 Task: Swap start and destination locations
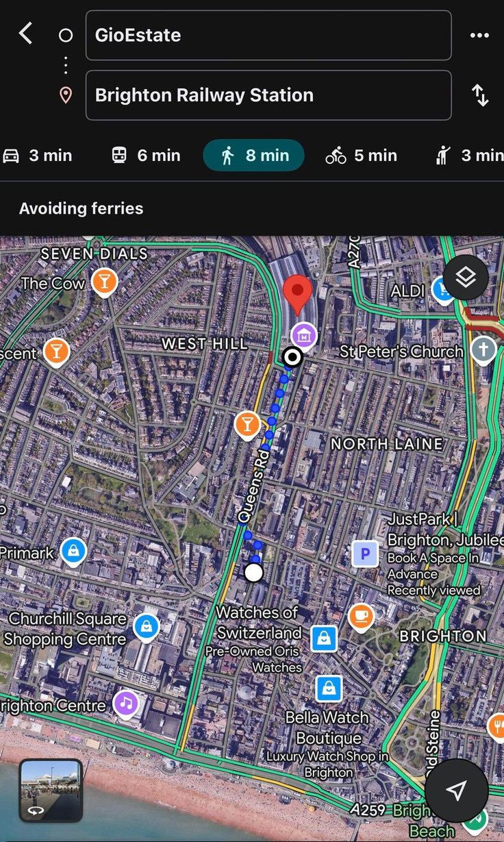pos(480,95)
